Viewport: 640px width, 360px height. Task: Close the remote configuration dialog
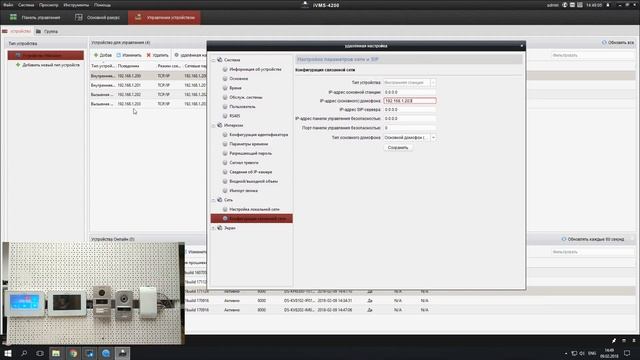pos(522,46)
